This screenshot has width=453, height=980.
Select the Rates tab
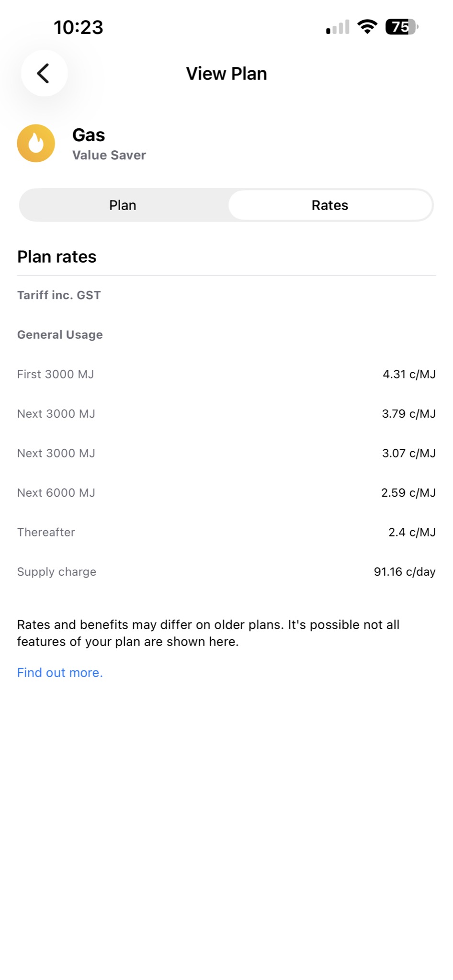(330, 205)
